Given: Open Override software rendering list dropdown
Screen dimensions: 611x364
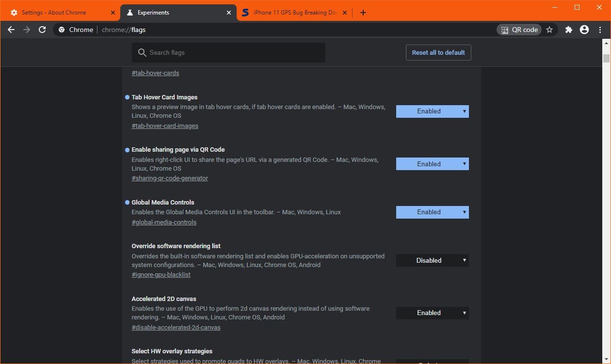Looking at the screenshot, I should (432, 260).
